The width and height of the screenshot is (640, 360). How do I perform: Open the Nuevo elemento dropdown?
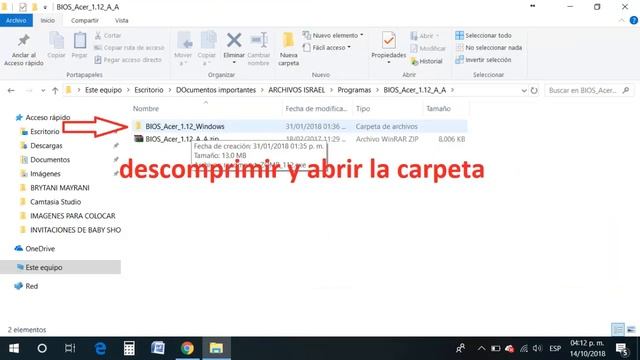(333, 36)
